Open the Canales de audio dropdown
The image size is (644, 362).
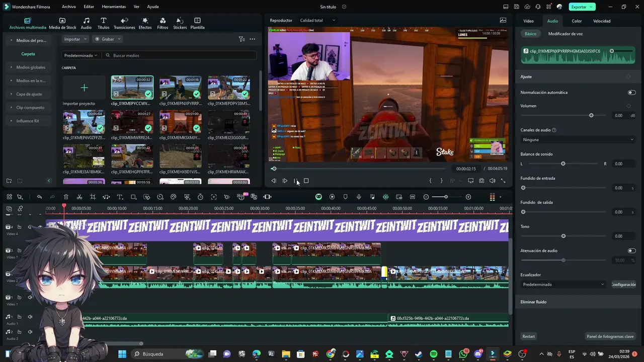(x=578, y=139)
